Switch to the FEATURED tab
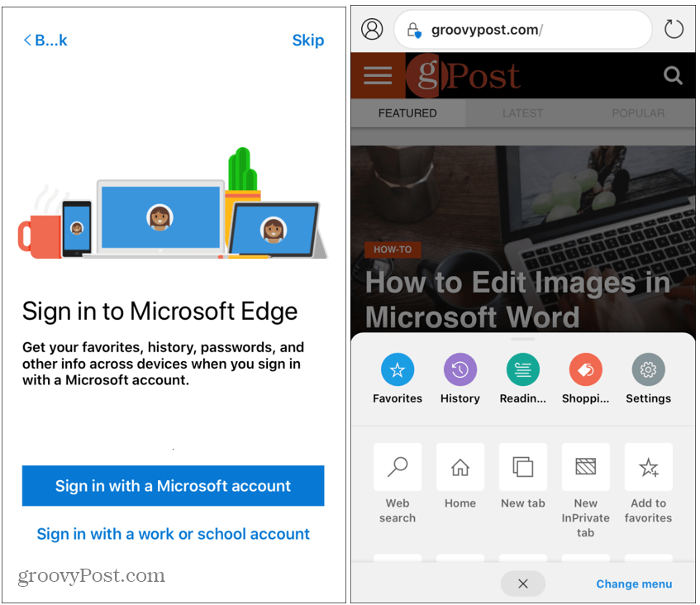This screenshot has width=700, height=605. click(407, 113)
